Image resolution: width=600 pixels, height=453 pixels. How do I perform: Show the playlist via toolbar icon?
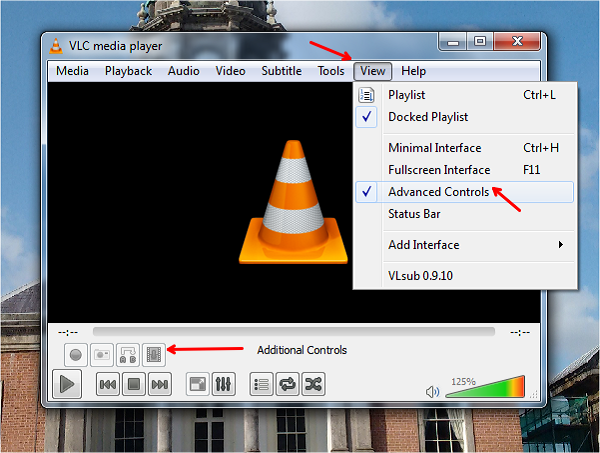(x=261, y=384)
